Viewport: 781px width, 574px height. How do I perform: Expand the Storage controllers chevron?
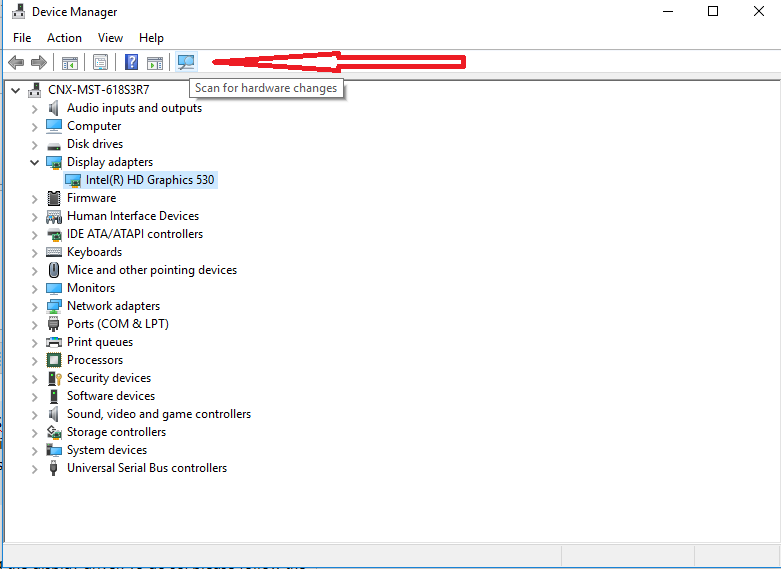pos(34,433)
